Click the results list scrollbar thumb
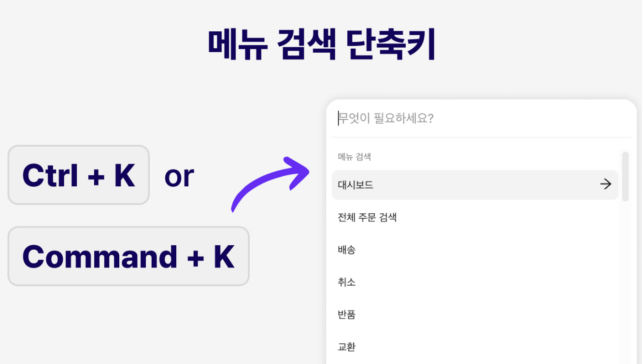 (625, 176)
